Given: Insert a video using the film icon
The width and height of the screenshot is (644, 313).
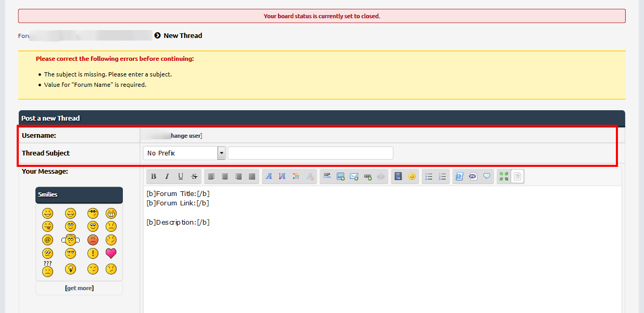Looking at the screenshot, I should click(398, 177).
